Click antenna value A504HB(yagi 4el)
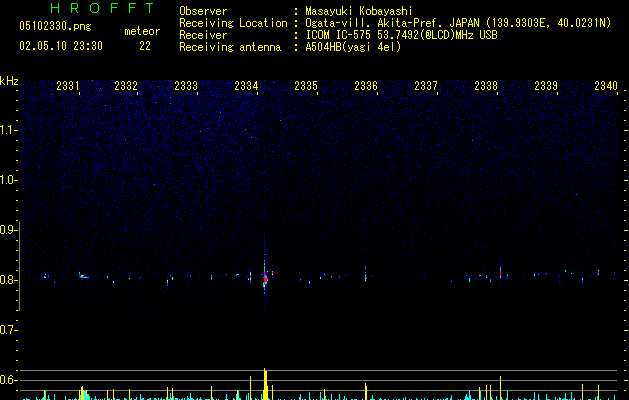Image resolution: width=629 pixels, height=400 pixels. coord(353,47)
